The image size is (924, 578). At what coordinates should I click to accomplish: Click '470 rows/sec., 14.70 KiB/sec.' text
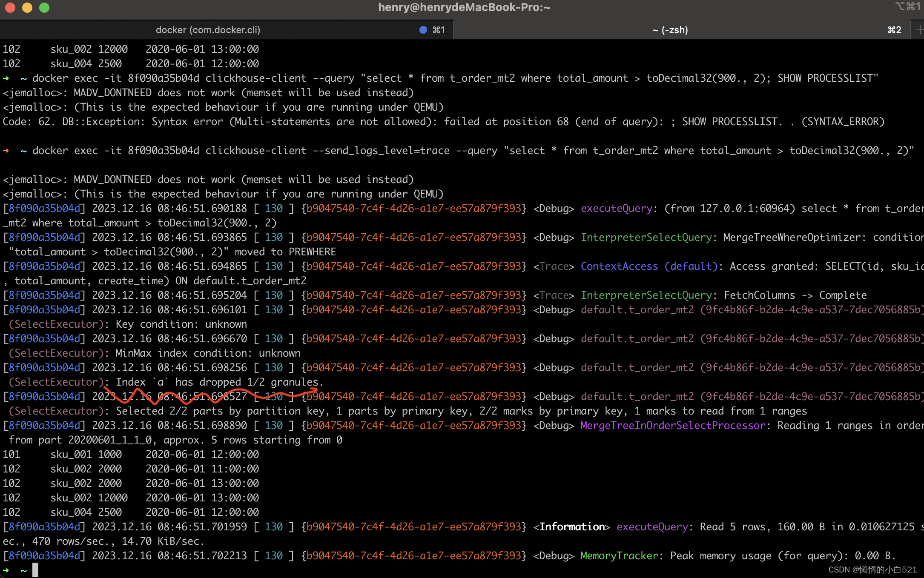(118, 541)
